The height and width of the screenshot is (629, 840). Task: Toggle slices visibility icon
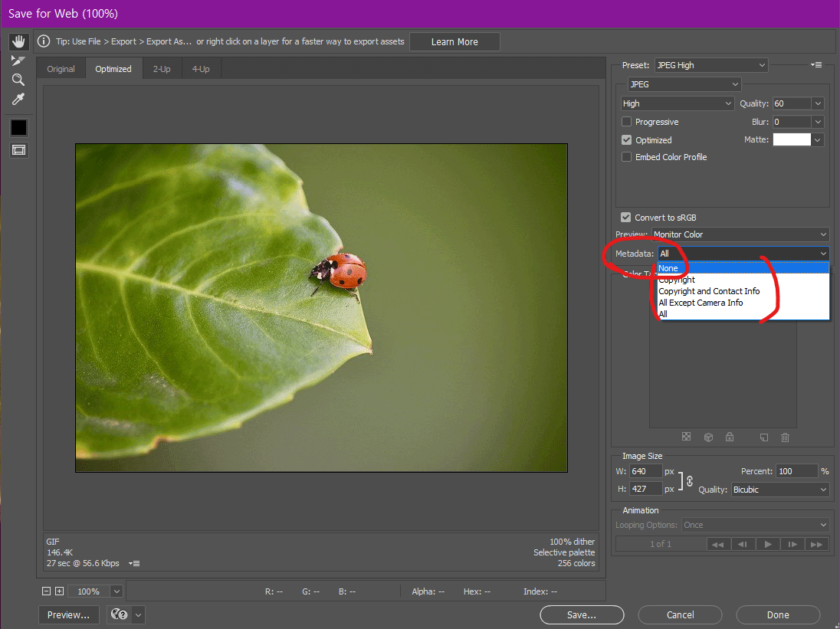pyautogui.click(x=18, y=150)
